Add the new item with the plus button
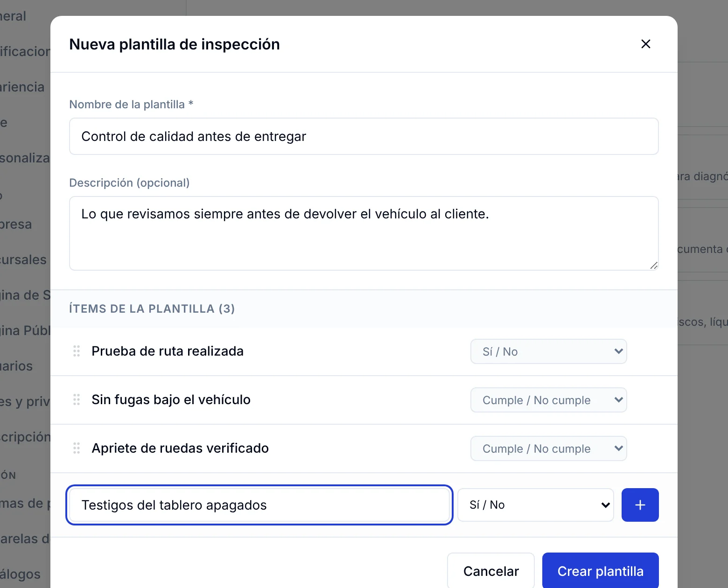The image size is (728, 588). tap(640, 505)
